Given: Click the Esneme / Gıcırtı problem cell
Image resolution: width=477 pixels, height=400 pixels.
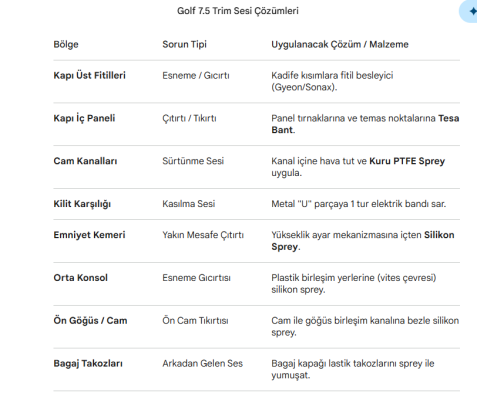Looking at the screenshot, I should 196,75.
